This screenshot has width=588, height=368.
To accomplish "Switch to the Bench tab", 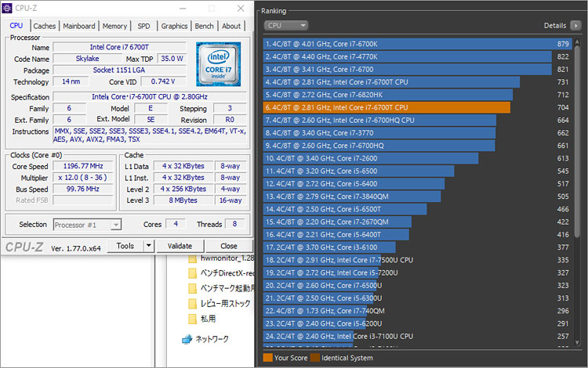I will pos(204,26).
